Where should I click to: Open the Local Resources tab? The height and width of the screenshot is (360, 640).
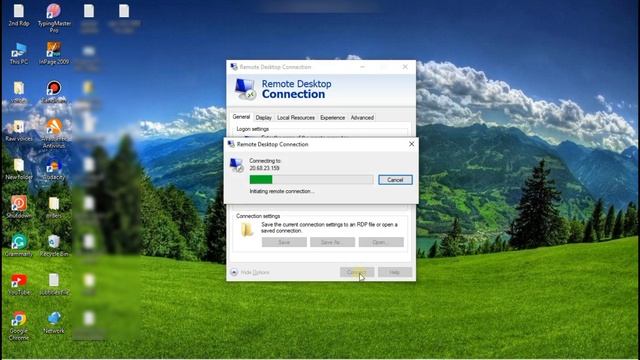[296, 118]
